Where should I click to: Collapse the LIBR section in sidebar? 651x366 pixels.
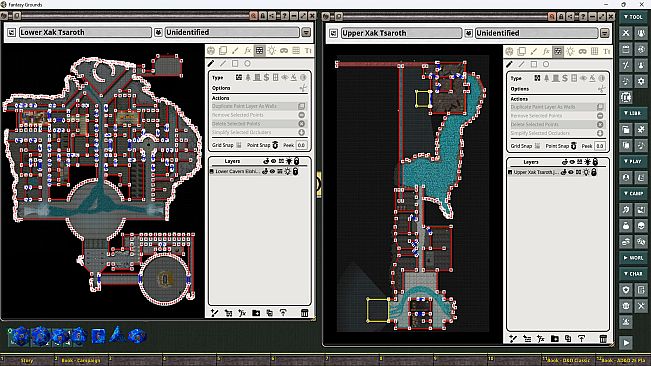634,113
